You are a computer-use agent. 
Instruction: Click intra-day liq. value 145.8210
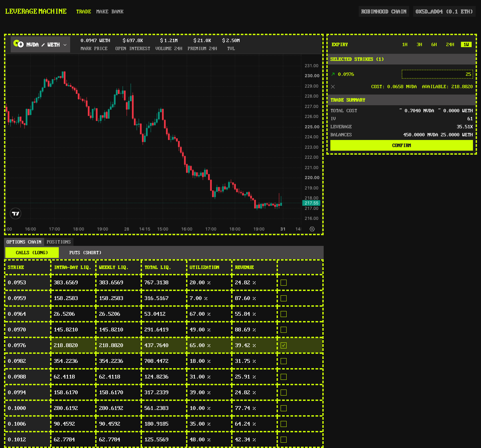66,330
